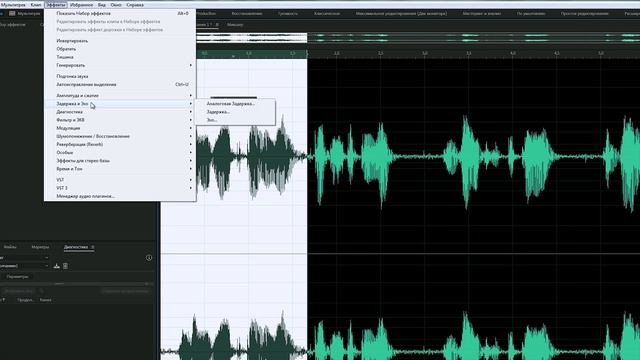Viewport: 640px width, 360px height.
Task: Close the open Эффекты menu
Action: 56,5
